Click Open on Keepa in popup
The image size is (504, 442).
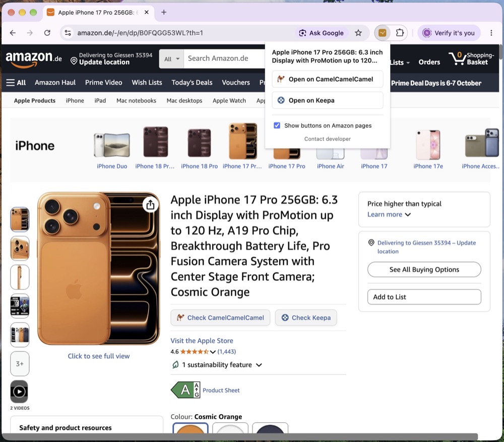point(327,100)
